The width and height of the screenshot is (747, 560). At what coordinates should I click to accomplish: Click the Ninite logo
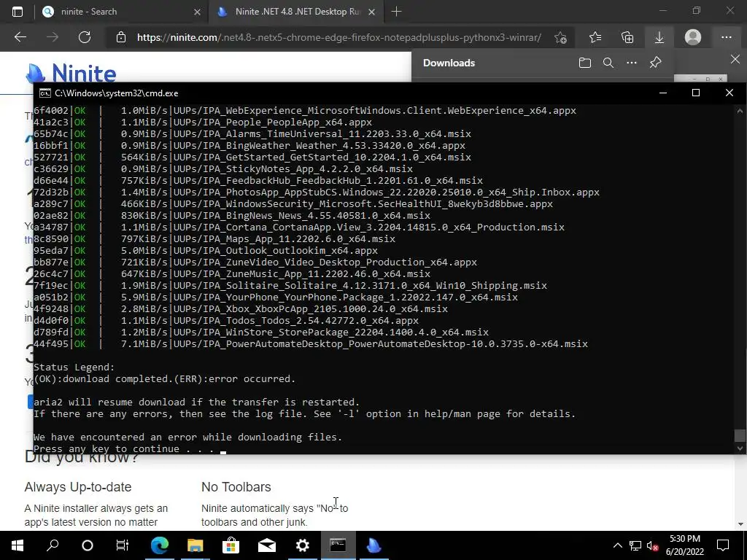pos(71,73)
